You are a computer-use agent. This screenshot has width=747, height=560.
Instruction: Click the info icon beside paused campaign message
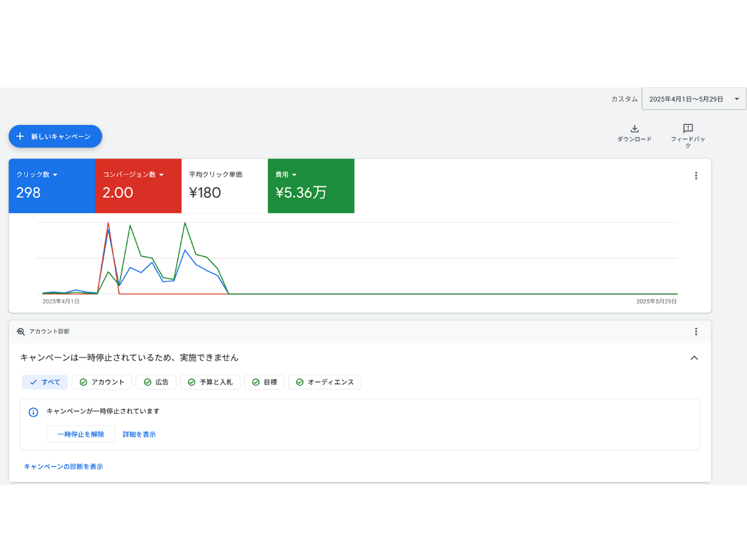coord(34,412)
